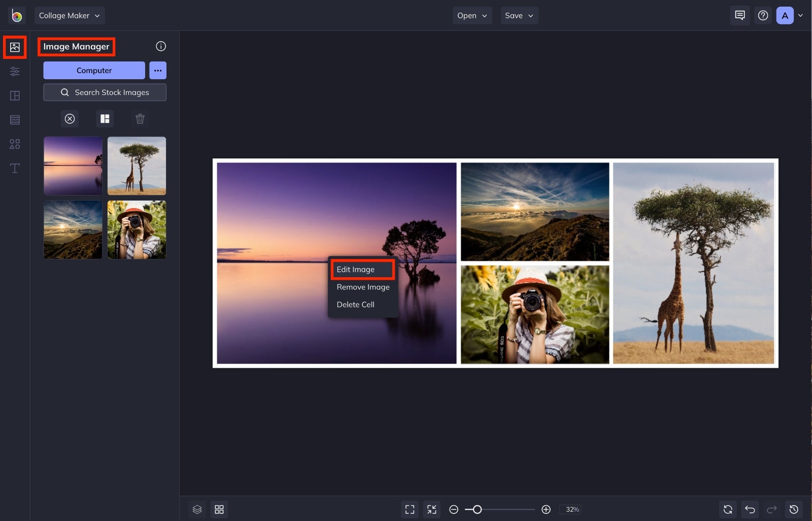Click the deselect all images icon
The width and height of the screenshot is (812, 521).
(x=70, y=118)
